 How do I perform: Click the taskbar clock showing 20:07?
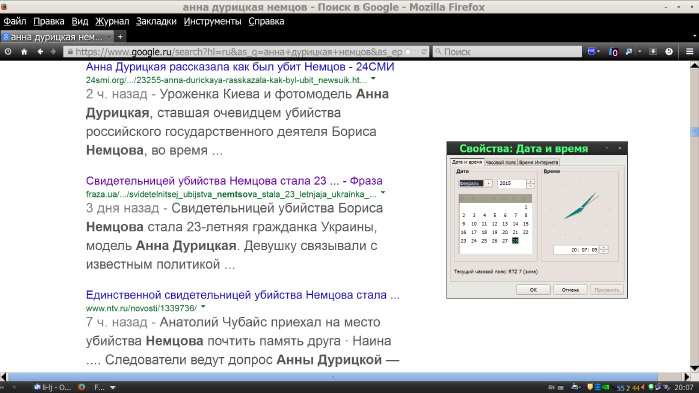(683, 387)
